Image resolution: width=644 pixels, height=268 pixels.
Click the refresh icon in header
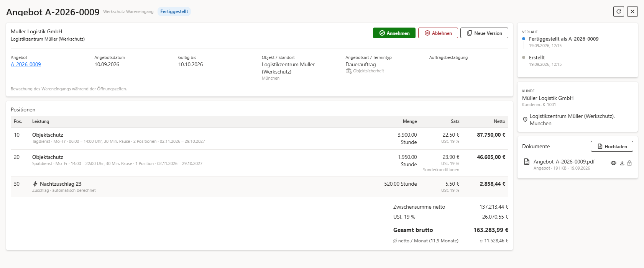click(619, 11)
